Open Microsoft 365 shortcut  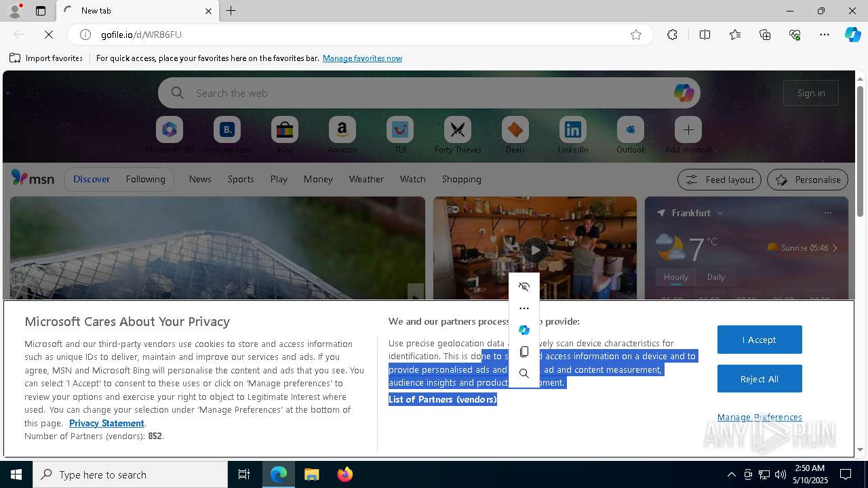(x=170, y=135)
